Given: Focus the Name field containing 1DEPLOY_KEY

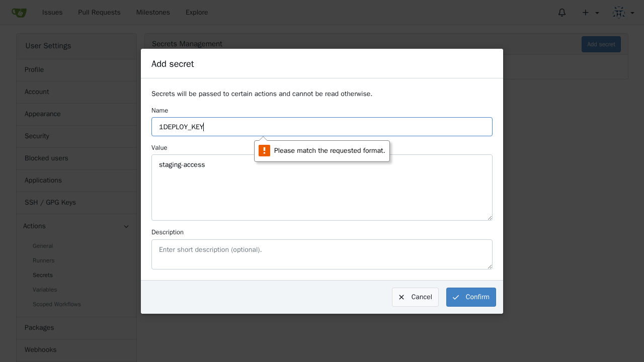Looking at the screenshot, I should [322, 127].
